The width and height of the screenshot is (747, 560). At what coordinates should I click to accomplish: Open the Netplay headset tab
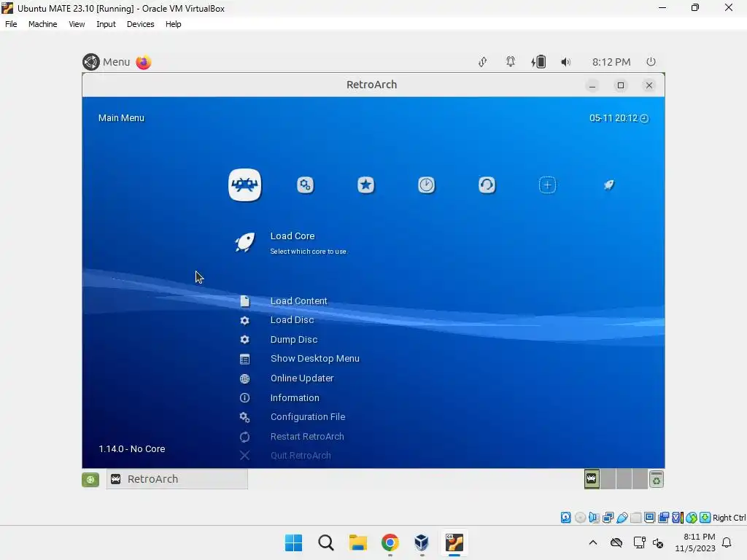point(487,184)
